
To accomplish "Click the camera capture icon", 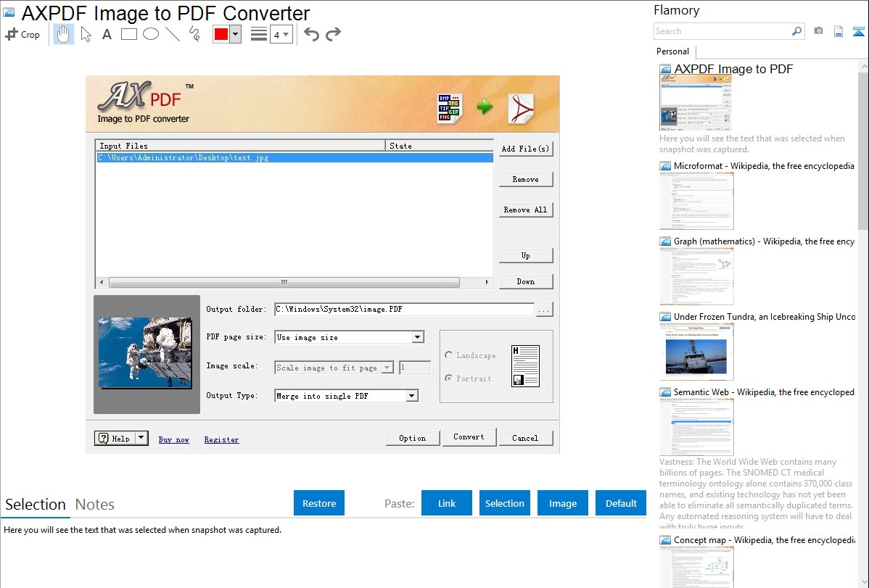I will [818, 31].
